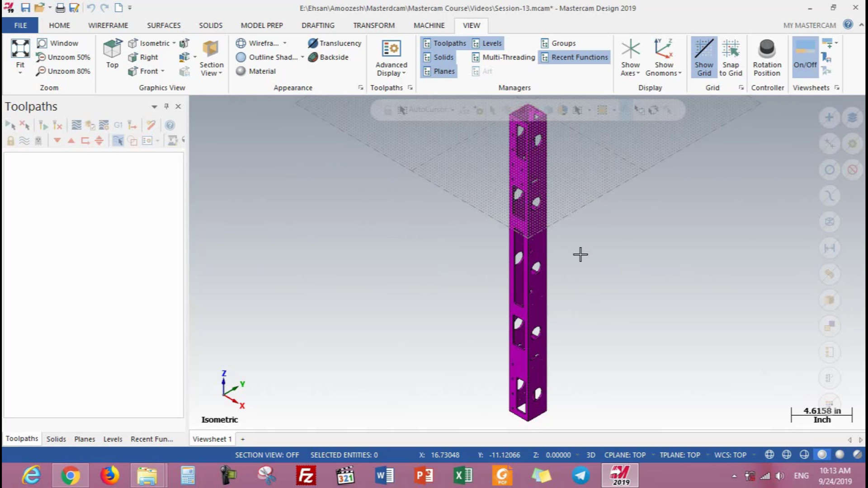This screenshot has height=488, width=868.
Task: Click the Print icon in quick access toolbar
Action: coord(60,8)
